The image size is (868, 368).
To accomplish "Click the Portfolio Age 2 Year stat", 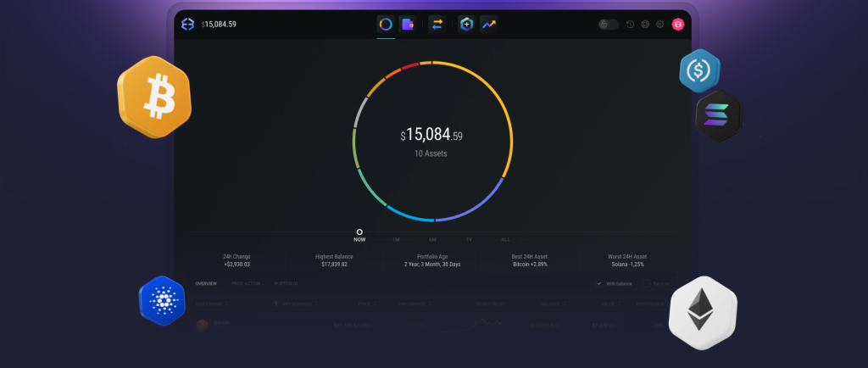I will pos(432,260).
